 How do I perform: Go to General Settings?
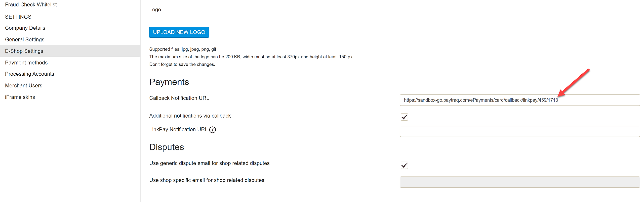point(25,39)
